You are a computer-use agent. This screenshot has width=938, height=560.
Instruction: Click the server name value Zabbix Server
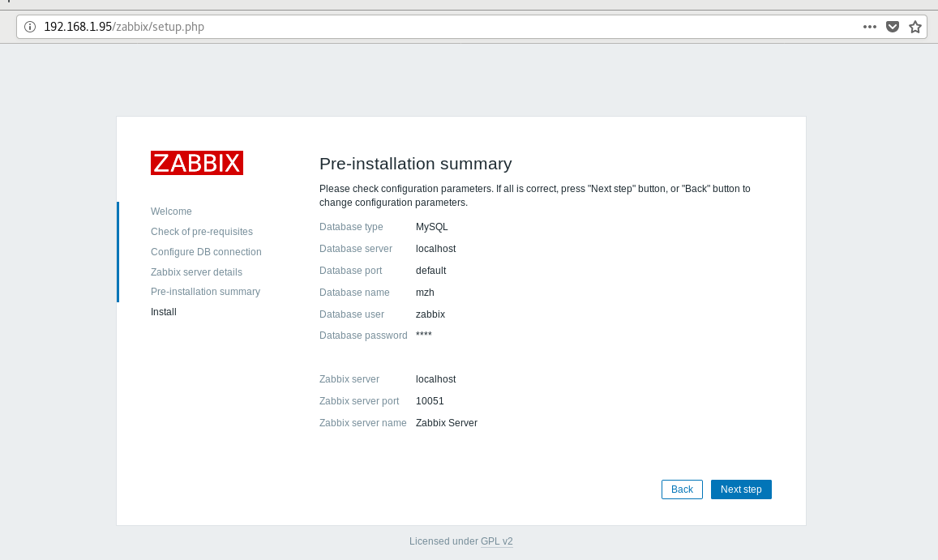(x=446, y=423)
